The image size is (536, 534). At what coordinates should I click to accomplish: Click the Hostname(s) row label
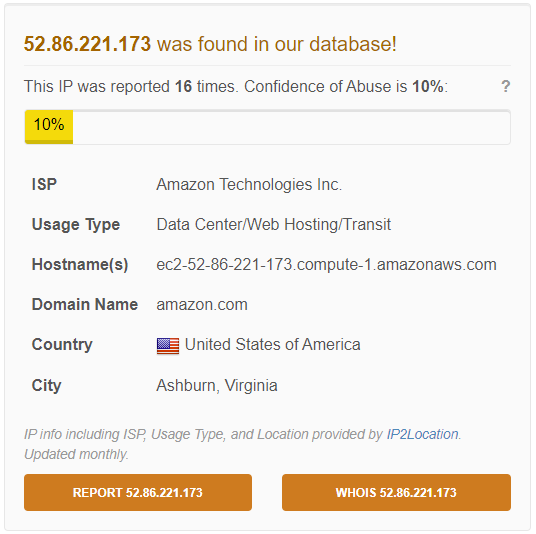(x=80, y=265)
